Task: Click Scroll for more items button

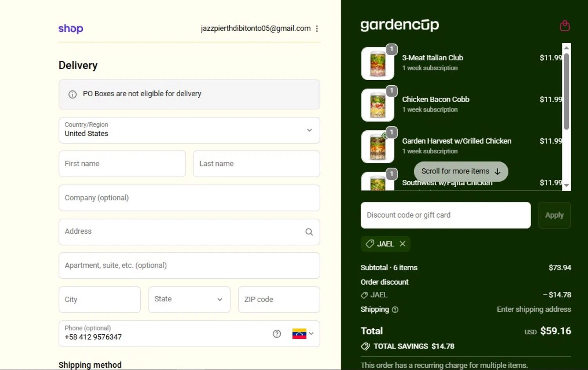Action: [x=461, y=171]
